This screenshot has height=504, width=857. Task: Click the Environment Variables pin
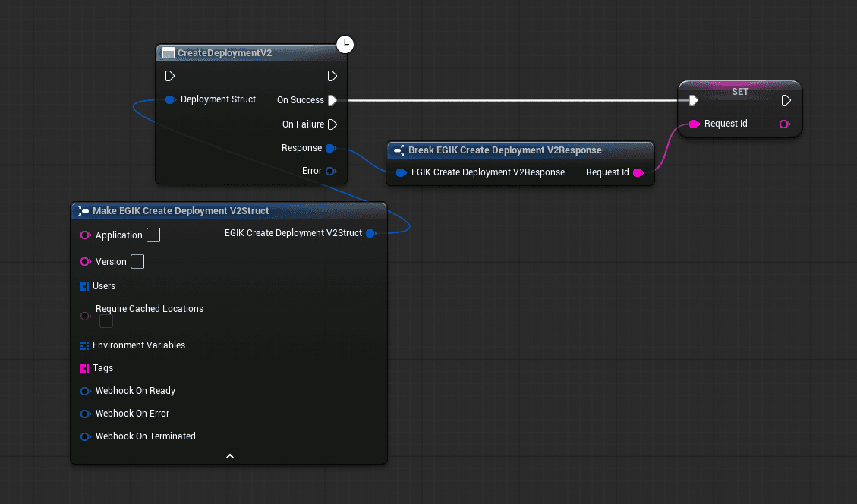coord(84,345)
